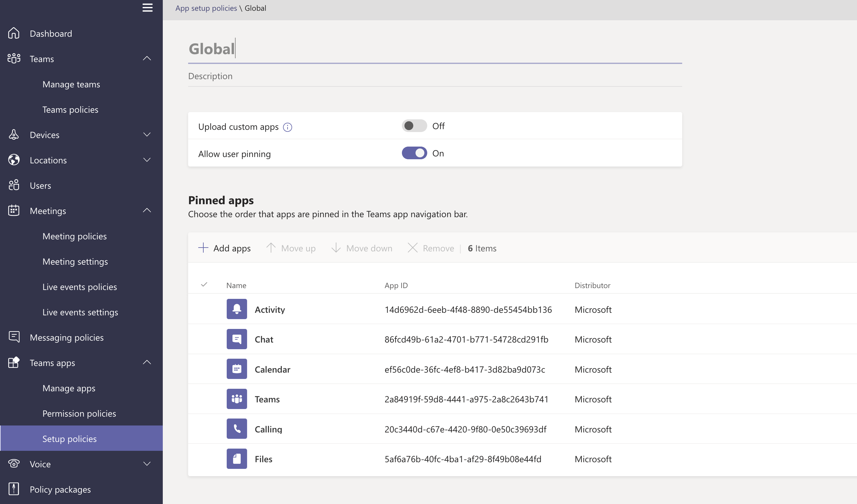Click the Users people icon
Image resolution: width=857 pixels, height=504 pixels.
[x=14, y=185]
